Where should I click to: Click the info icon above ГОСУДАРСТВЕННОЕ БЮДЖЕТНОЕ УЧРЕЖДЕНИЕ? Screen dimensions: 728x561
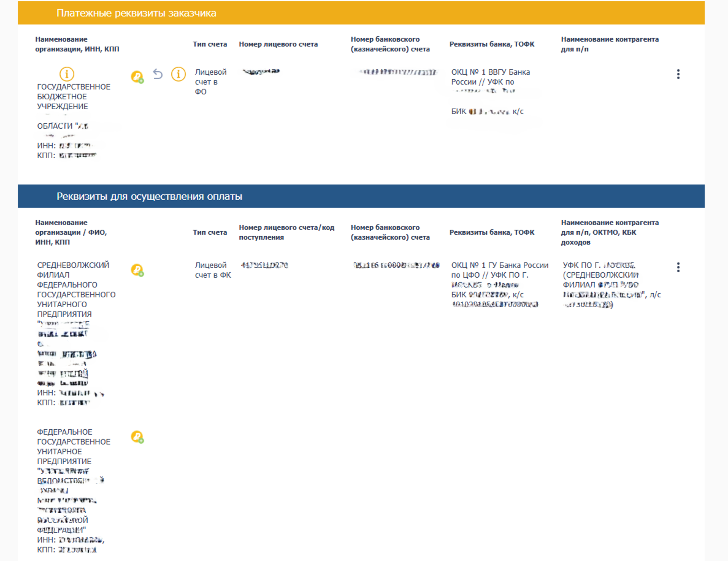[x=66, y=74]
